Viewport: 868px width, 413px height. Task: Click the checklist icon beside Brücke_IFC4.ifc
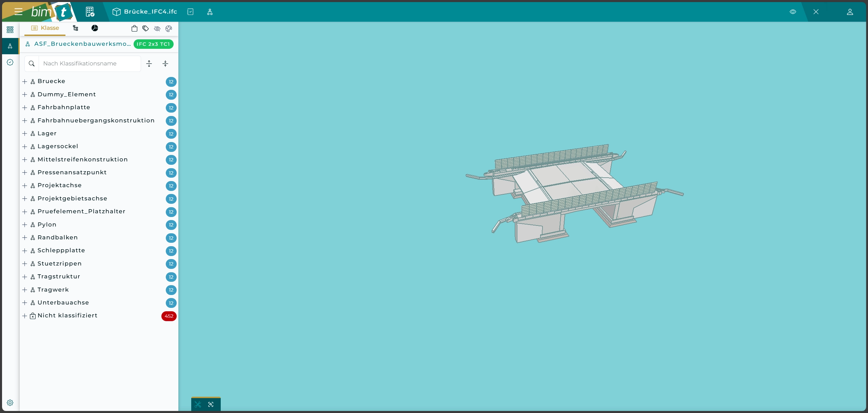point(190,12)
